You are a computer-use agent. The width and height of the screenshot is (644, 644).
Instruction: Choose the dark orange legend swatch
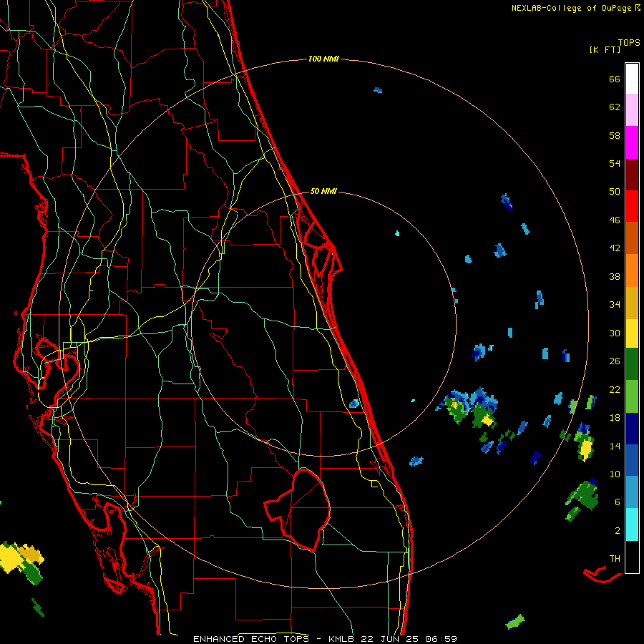pos(632,238)
